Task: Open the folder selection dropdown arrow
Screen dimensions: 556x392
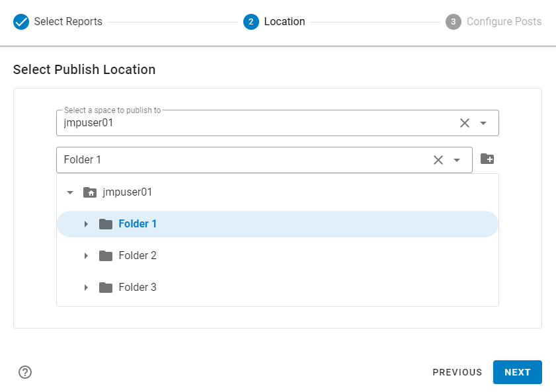Action: [x=456, y=160]
